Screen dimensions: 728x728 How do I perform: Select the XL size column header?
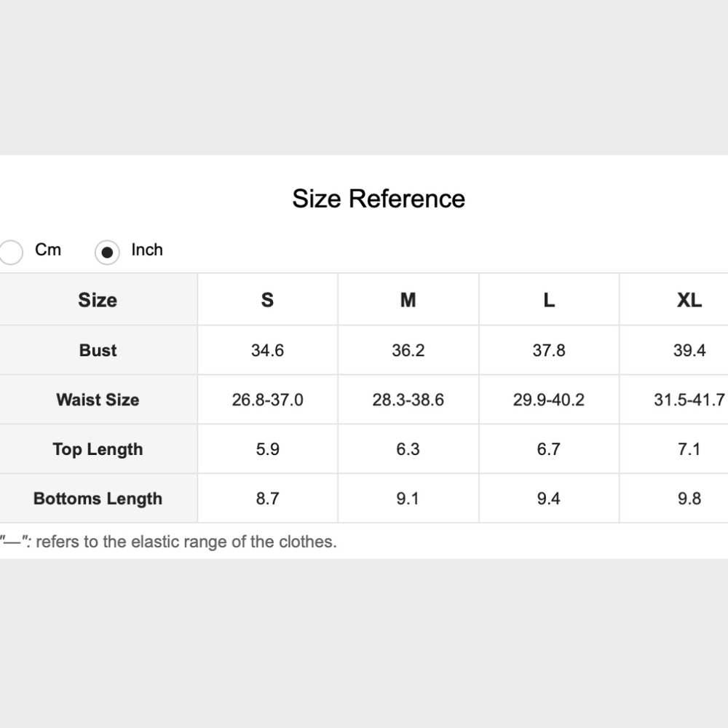[x=689, y=300]
